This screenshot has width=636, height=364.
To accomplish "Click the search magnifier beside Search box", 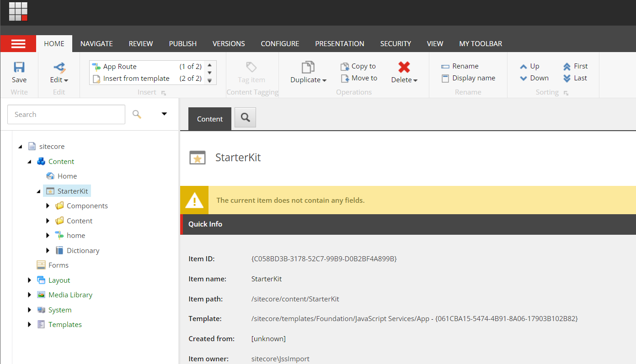I will click(137, 114).
